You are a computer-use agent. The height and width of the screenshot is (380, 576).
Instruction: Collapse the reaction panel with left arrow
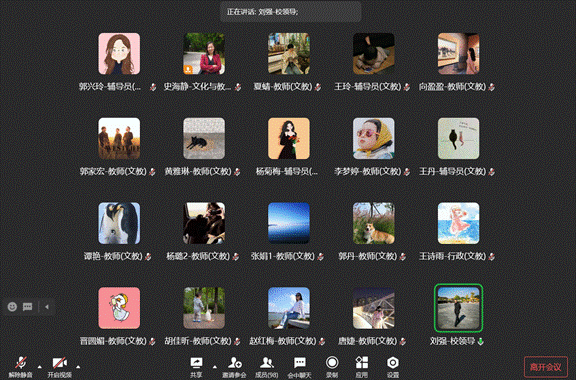(x=47, y=307)
